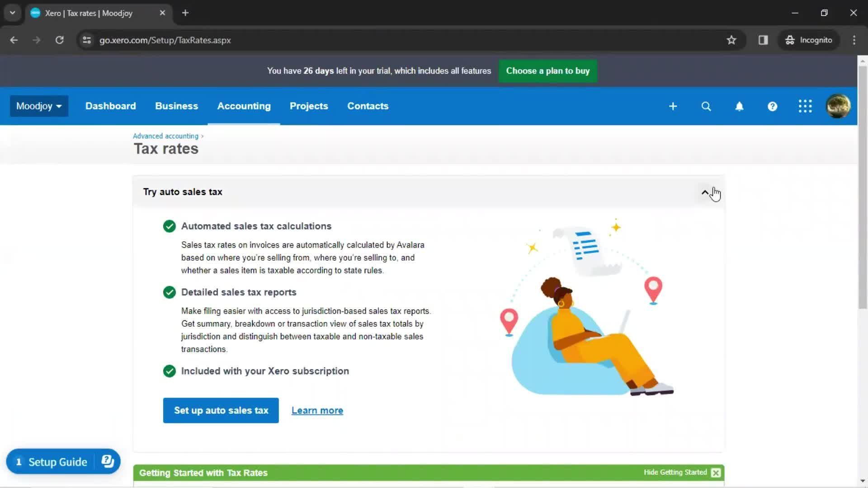Click the Tax rates page title
Screen dimensions: 868x488
pyautogui.click(x=166, y=149)
